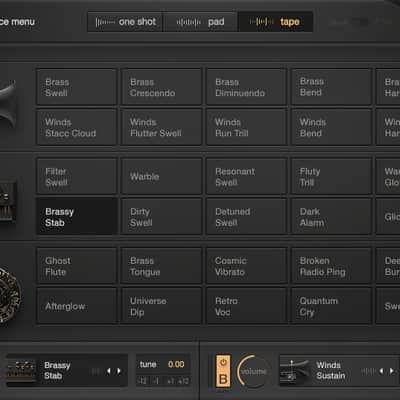Image resolution: width=400 pixels, height=400 pixels.
Task: Choose the Brass Tongue cell
Action: (161, 266)
